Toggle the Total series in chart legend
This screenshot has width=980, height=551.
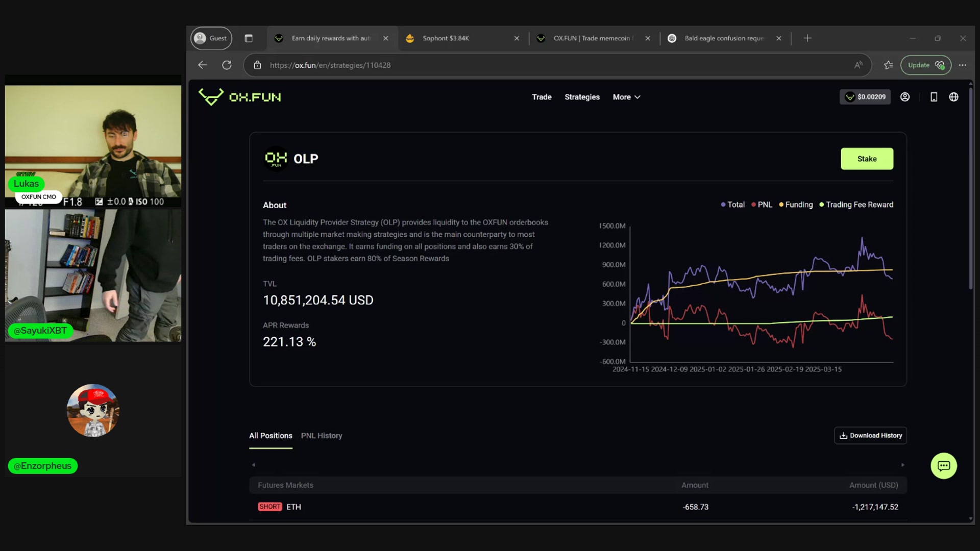click(732, 205)
